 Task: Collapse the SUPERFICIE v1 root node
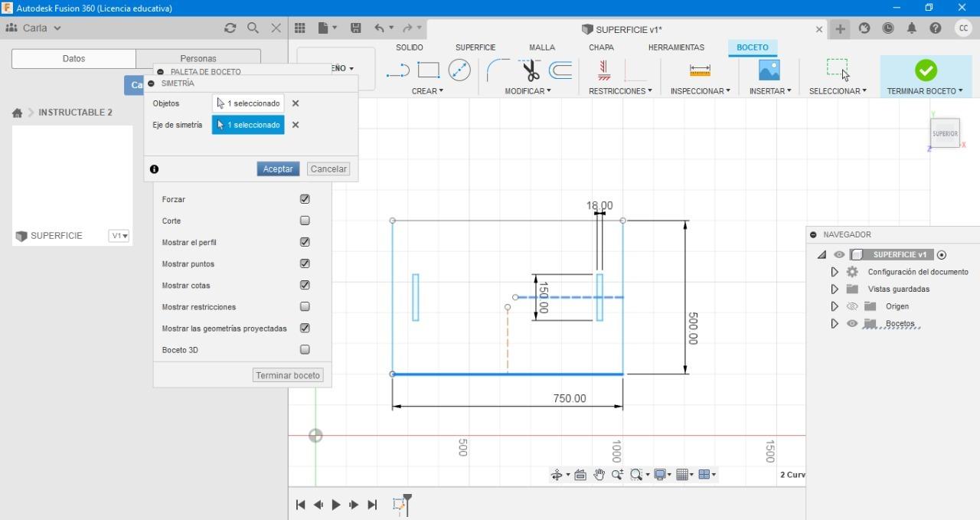tap(822, 255)
